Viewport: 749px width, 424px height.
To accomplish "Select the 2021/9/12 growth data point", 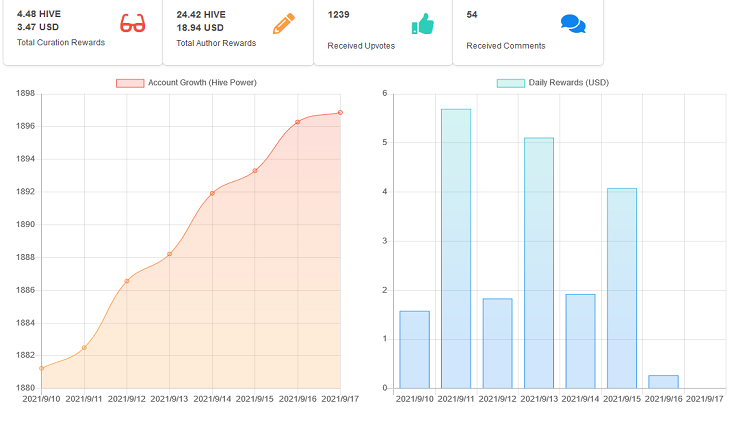I will [x=127, y=281].
